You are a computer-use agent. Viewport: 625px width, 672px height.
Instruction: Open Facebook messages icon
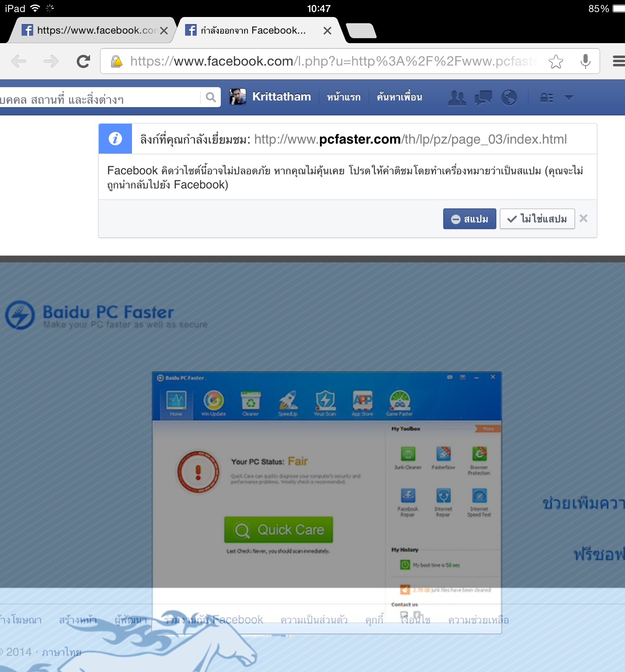(483, 98)
